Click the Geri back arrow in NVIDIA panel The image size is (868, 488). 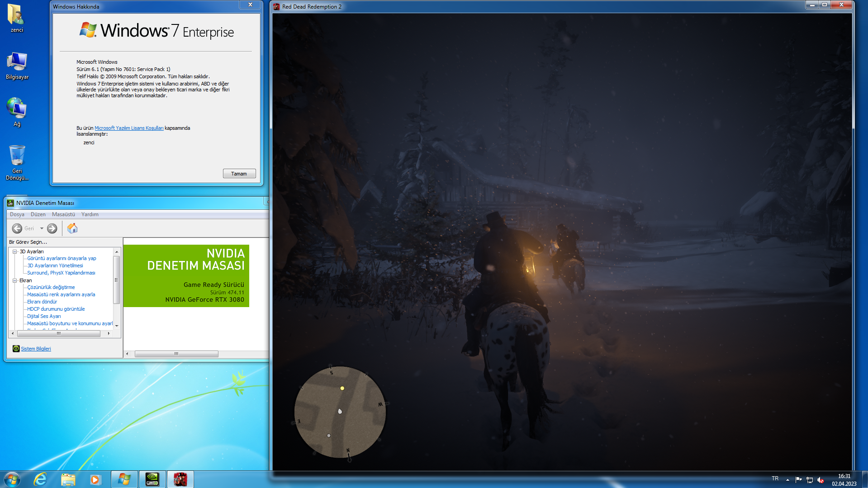coord(17,228)
